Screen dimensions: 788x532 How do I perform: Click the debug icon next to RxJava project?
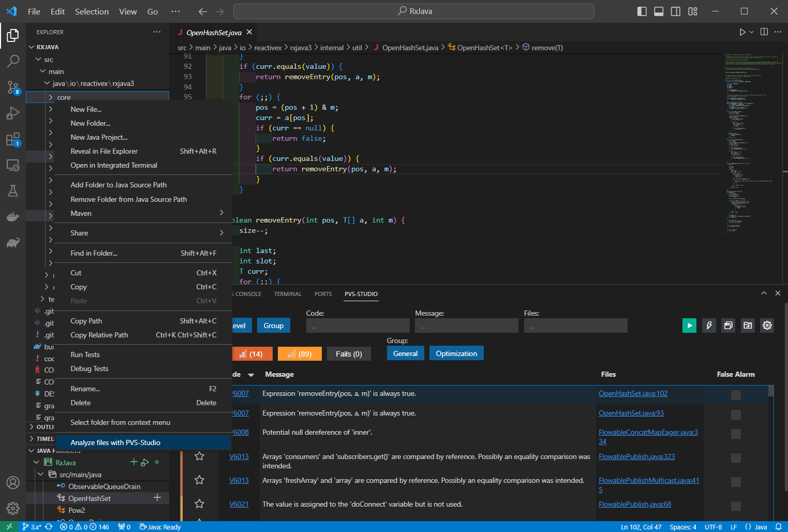tap(145, 462)
